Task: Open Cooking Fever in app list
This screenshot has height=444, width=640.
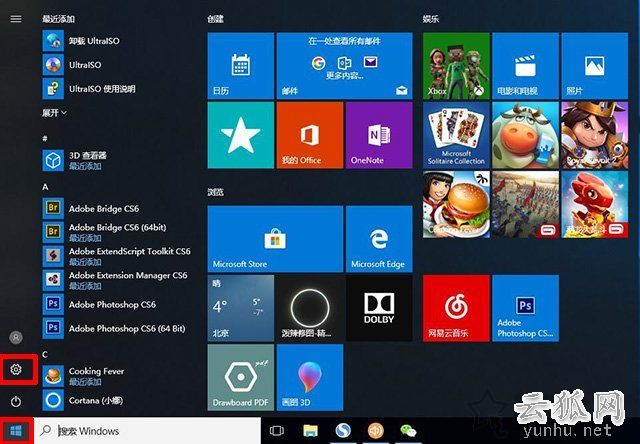Action: tap(118, 376)
